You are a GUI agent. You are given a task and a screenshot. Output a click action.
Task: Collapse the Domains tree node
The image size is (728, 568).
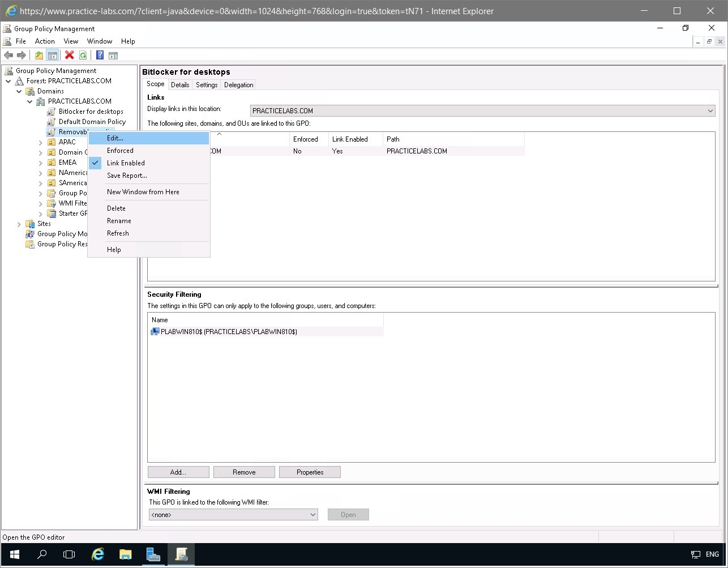click(19, 91)
